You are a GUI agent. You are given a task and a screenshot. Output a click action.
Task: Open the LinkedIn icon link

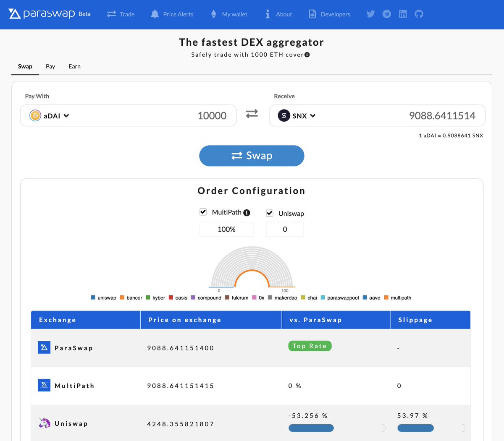(403, 14)
